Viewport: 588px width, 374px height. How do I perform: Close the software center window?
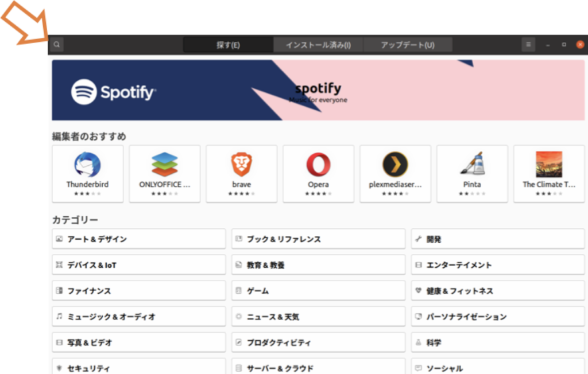[x=580, y=45]
